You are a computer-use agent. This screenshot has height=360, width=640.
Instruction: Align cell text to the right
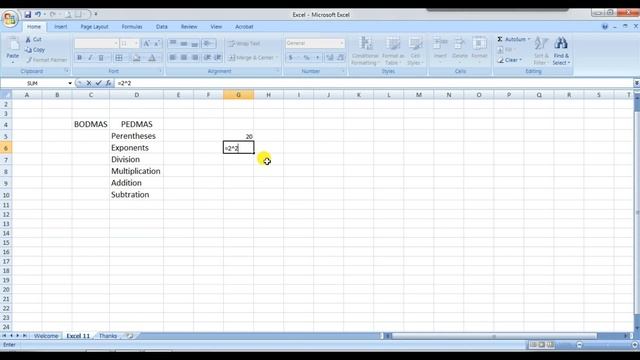(x=195, y=58)
